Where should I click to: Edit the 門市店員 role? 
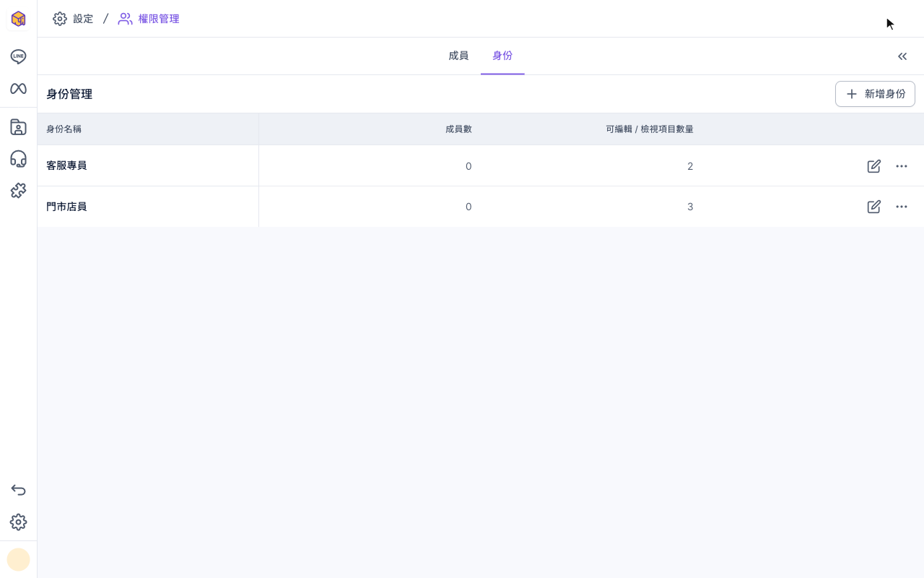[x=873, y=207]
